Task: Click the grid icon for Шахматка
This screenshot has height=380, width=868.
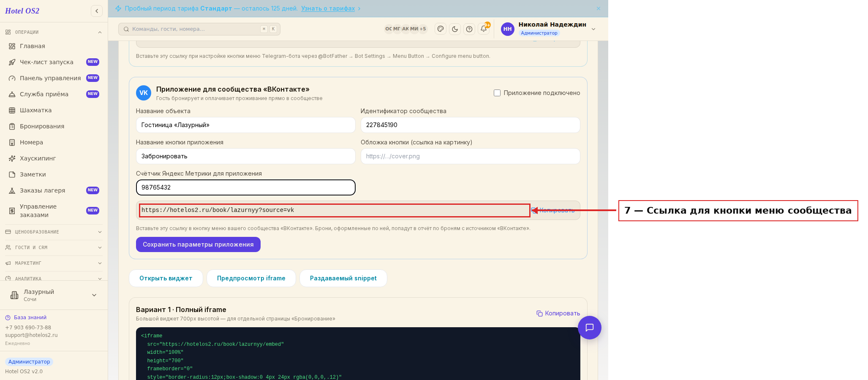Action: tap(12, 110)
